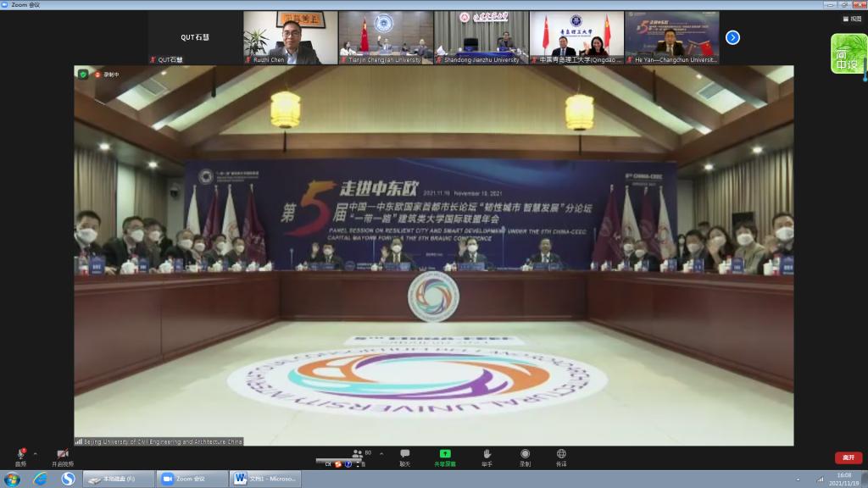Show next participants with the blue arrow
This screenshot has width=868, height=488.
pos(733,37)
